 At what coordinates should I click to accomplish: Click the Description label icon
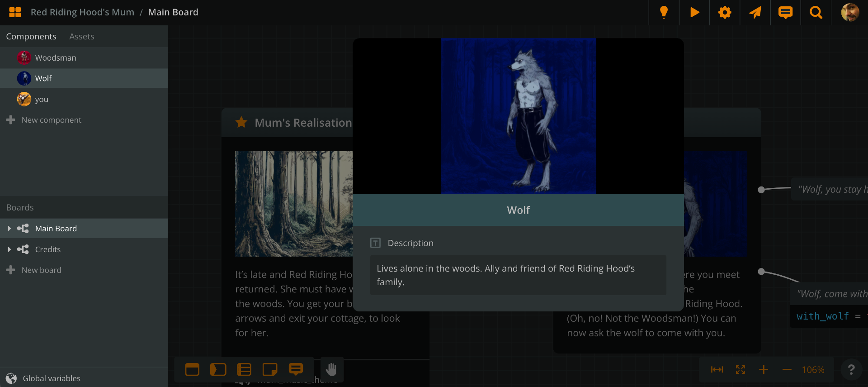[375, 243]
